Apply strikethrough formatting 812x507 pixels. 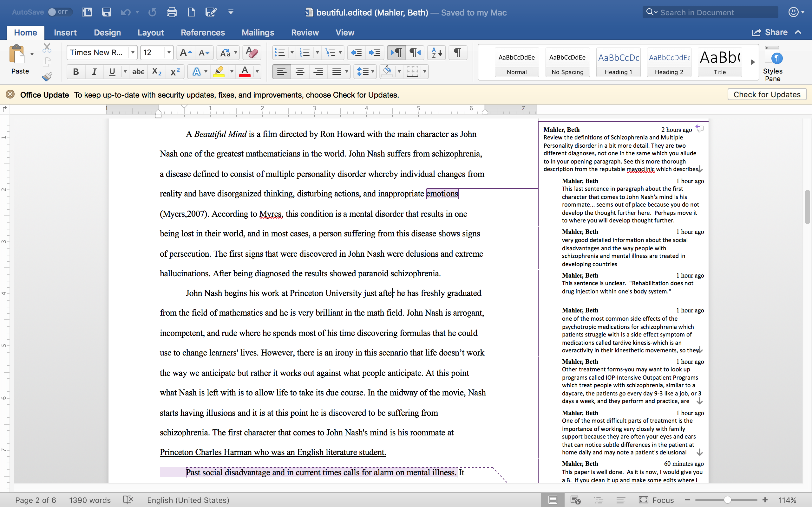click(x=138, y=72)
